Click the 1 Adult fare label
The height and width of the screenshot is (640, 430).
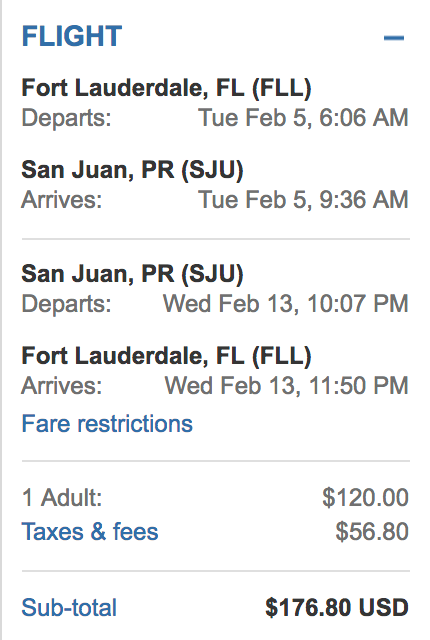62,498
